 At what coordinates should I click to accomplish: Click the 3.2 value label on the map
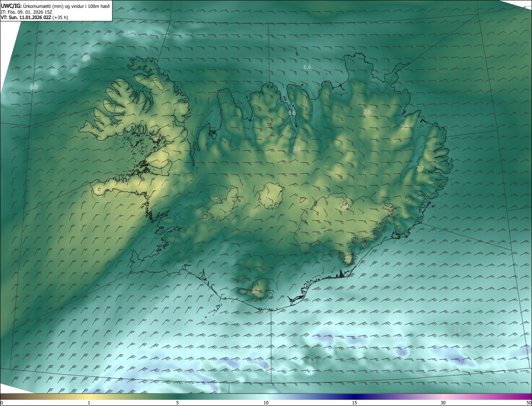click(x=256, y=291)
